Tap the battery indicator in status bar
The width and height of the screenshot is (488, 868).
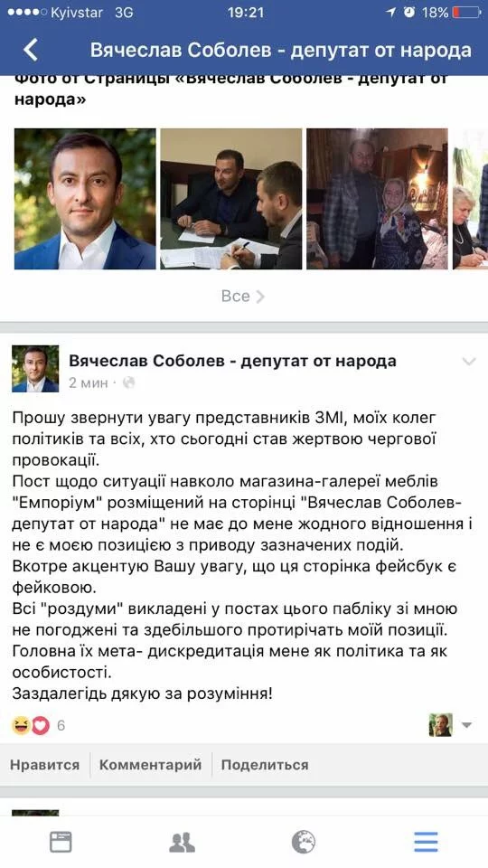(466, 12)
